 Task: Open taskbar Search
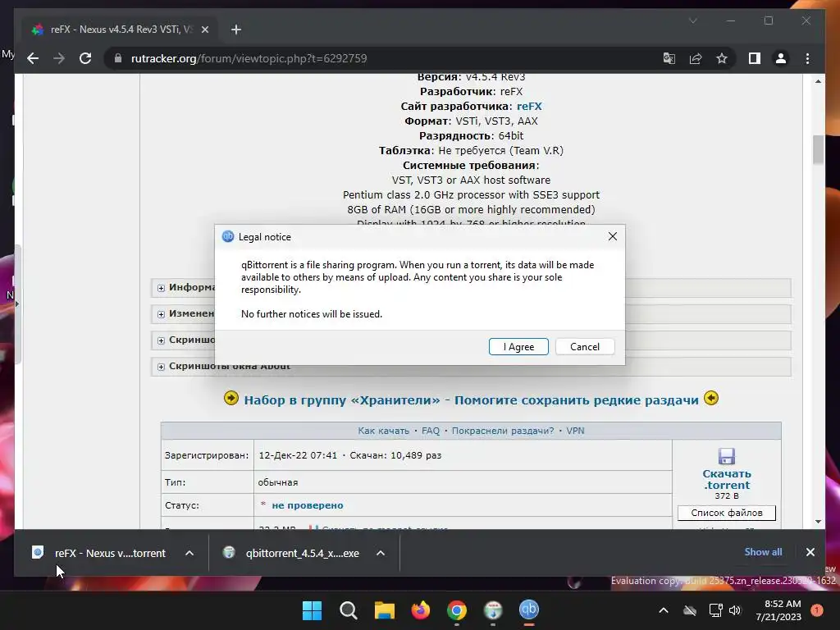click(348, 610)
